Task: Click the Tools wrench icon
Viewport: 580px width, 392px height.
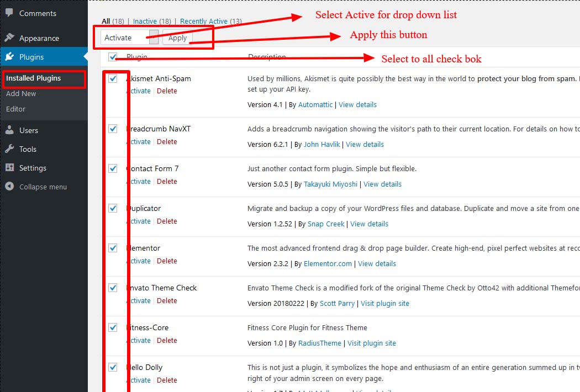Action: pos(9,149)
